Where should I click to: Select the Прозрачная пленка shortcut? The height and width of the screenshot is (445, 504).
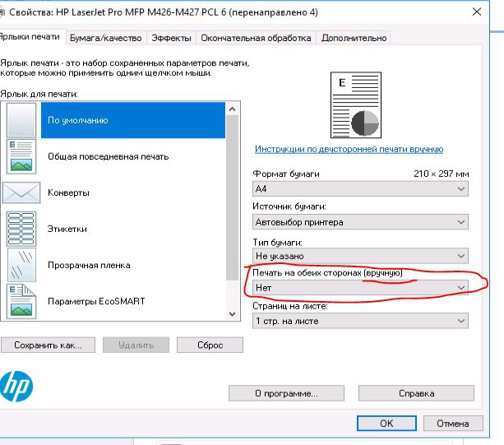133,265
